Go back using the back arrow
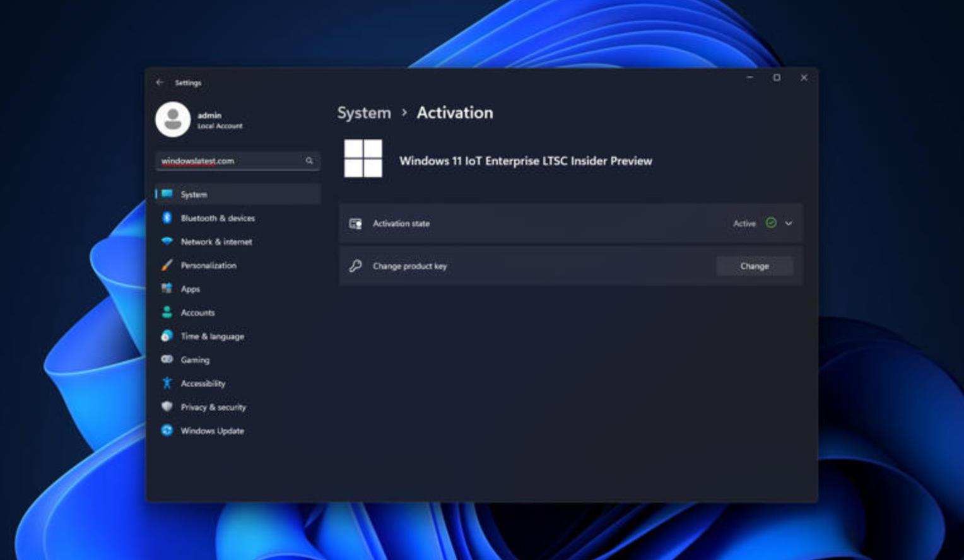Image resolution: width=964 pixels, height=560 pixels. (160, 83)
